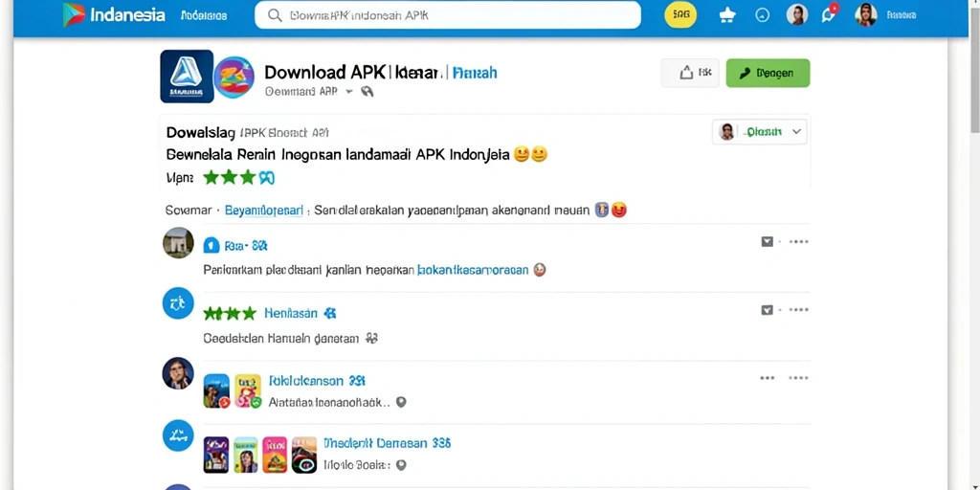Click the blue app thumbnail in third comment

(x=217, y=390)
